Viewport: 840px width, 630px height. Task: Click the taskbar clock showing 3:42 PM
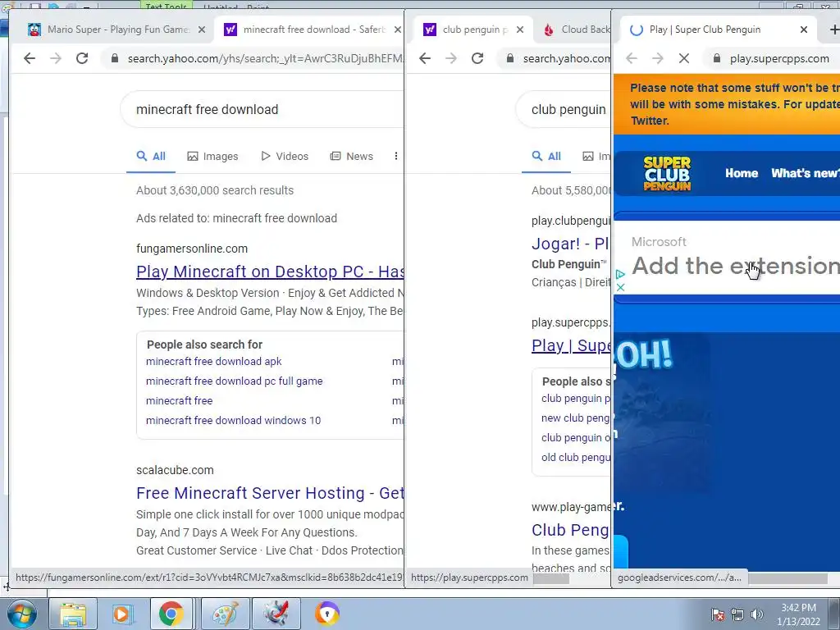tap(798, 614)
